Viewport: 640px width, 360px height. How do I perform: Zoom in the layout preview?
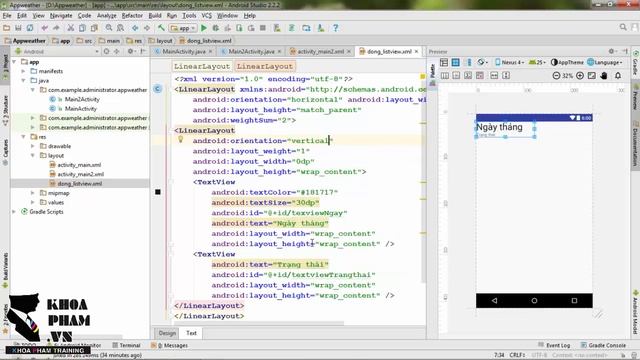pyautogui.click(x=580, y=76)
